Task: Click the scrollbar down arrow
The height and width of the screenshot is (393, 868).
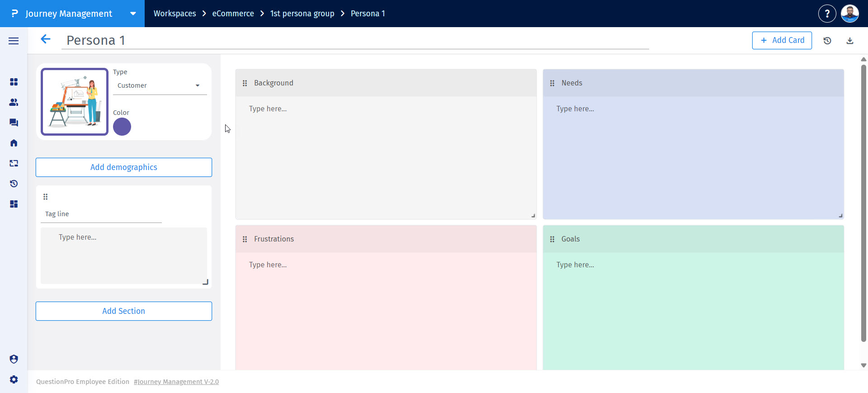Action: pos(863,365)
